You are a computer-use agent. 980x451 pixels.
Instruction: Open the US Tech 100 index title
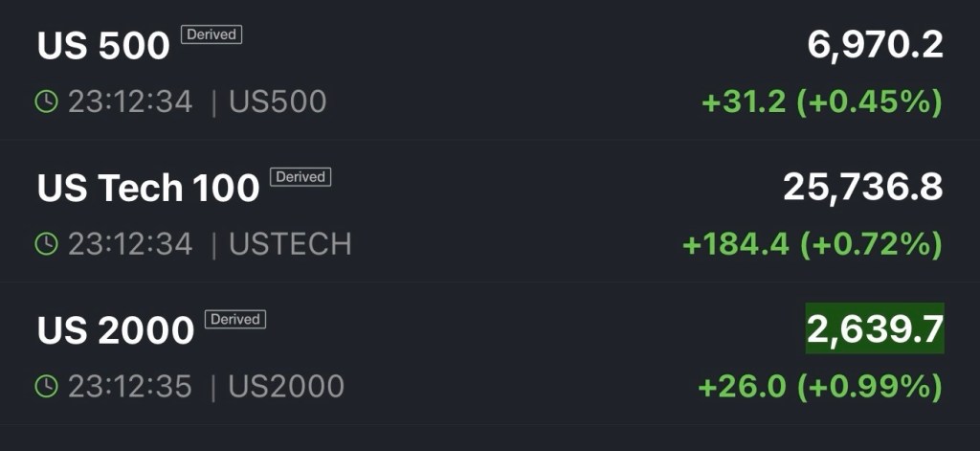[x=148, y=188]
